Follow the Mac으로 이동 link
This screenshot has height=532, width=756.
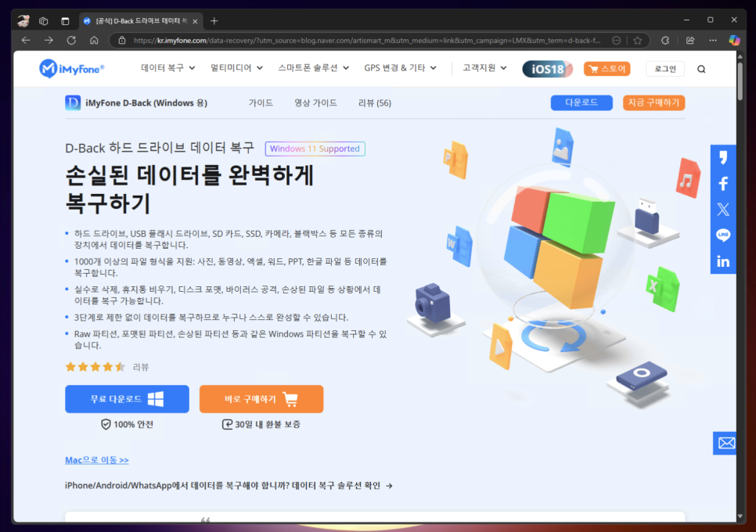click(x=97, y=460)
